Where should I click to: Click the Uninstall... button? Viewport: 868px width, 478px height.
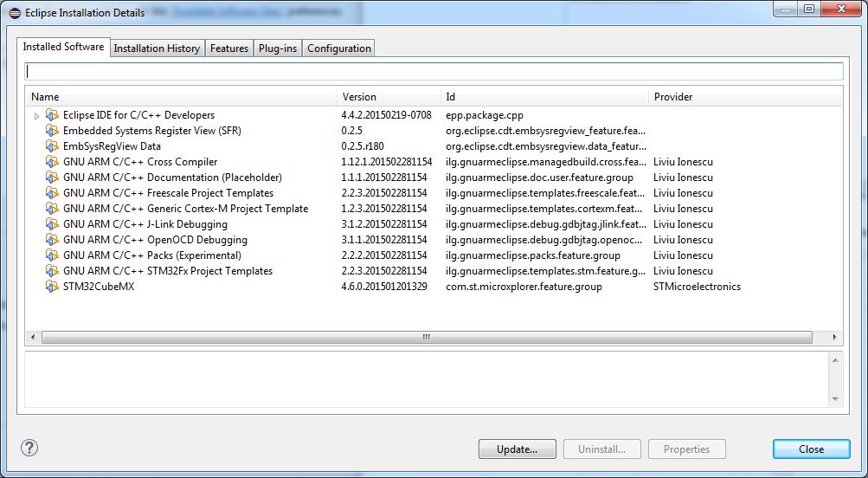coord(601,449)
